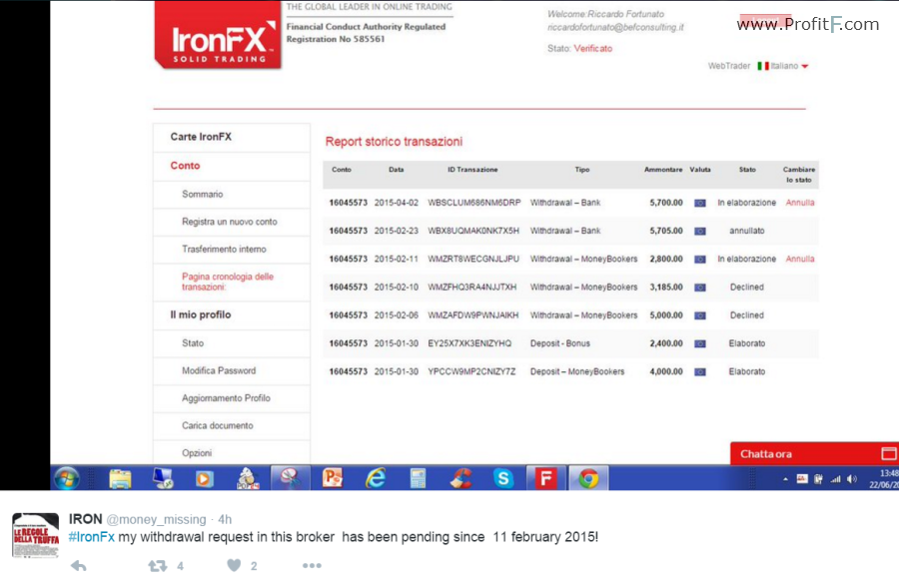
Task: Open Carica documento
Action: tap(218, 426)
